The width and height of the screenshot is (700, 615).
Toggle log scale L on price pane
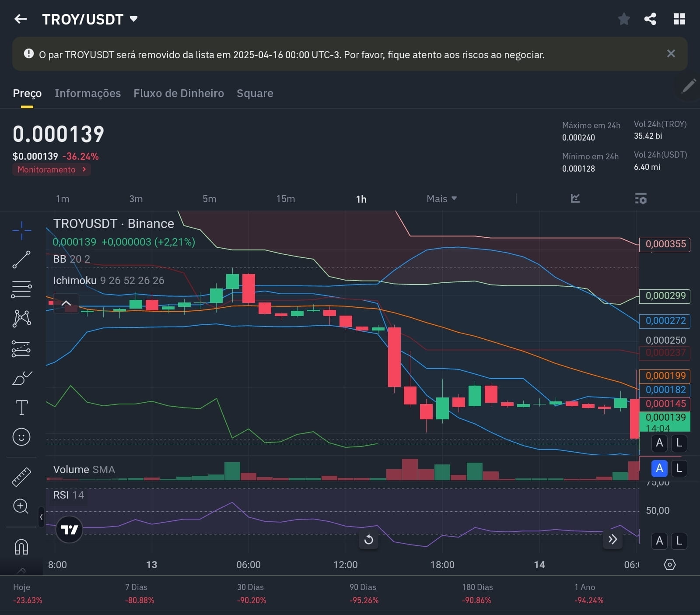click(x=679, y=443)
